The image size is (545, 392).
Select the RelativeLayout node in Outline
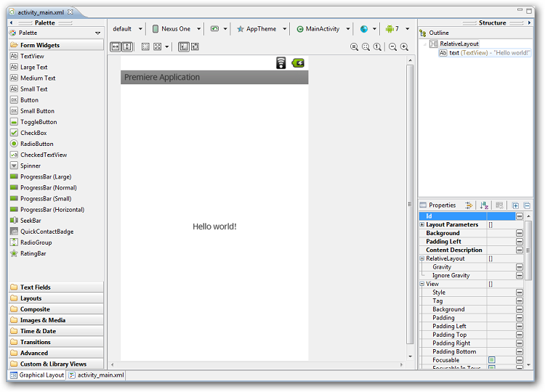[x=459, y=44]
